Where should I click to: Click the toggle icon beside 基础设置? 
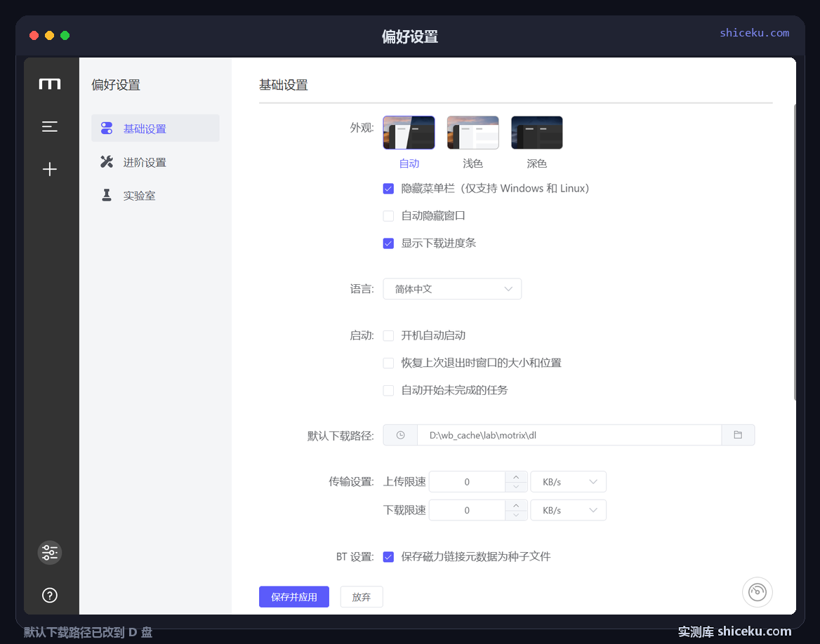tap(107, 128)
